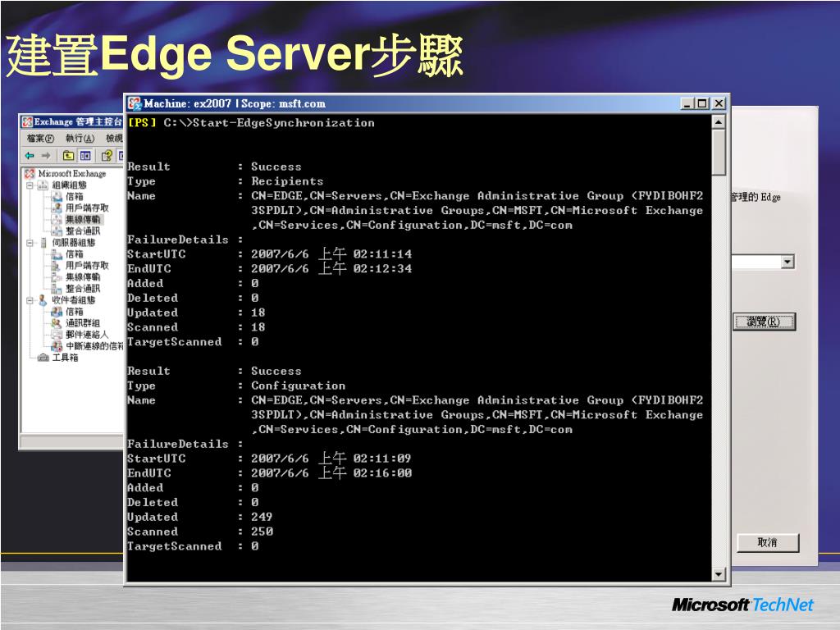Click the 組織組態 node icon
Image resolution: width=840 pixels, height=630 pixels.
pos(43,185)
